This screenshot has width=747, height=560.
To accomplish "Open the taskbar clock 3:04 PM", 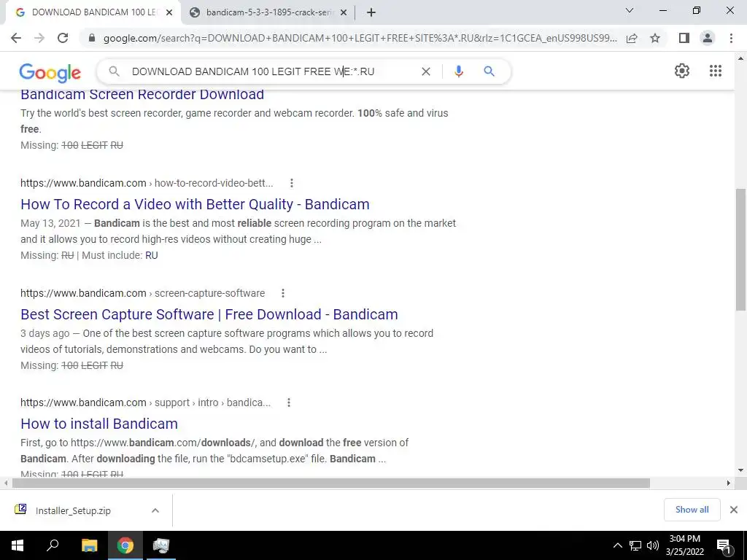I will 684,545.
